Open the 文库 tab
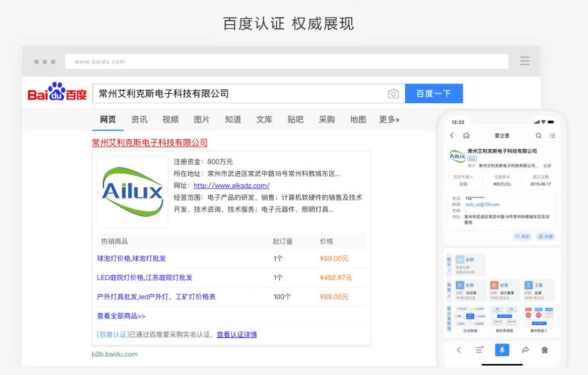 click(264, 119)
